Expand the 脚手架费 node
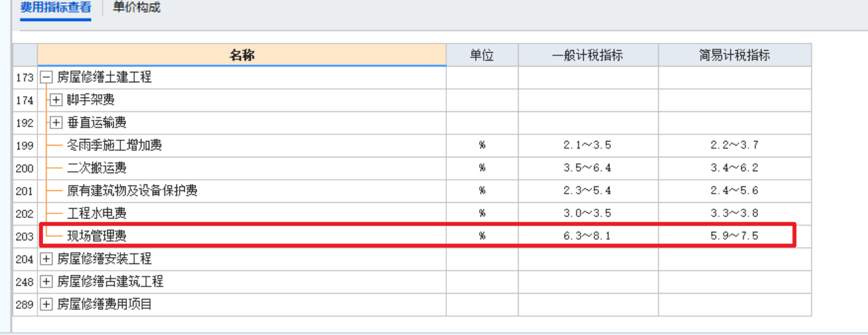Viewport: 868px width, 335px height. pos(56,101)
